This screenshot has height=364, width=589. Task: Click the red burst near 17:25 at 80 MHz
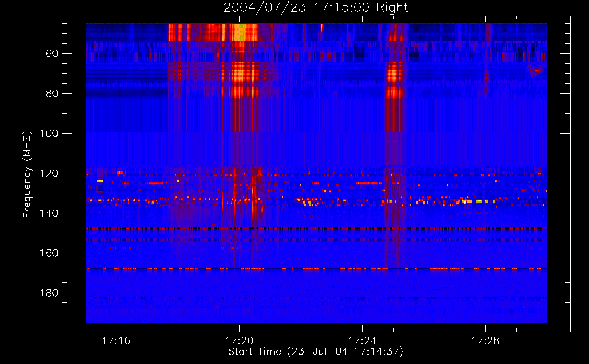pyautogui.click(x=394, y=93)
